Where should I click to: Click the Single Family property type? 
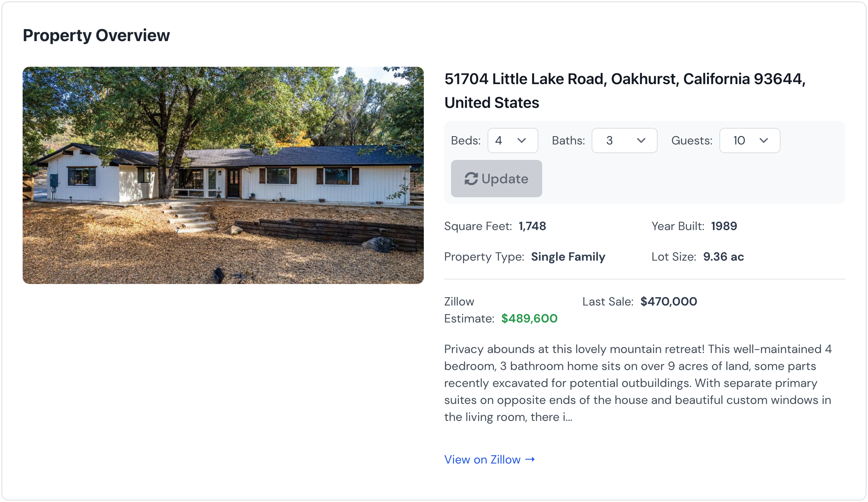pyautogui.click(x=568, y=256)
